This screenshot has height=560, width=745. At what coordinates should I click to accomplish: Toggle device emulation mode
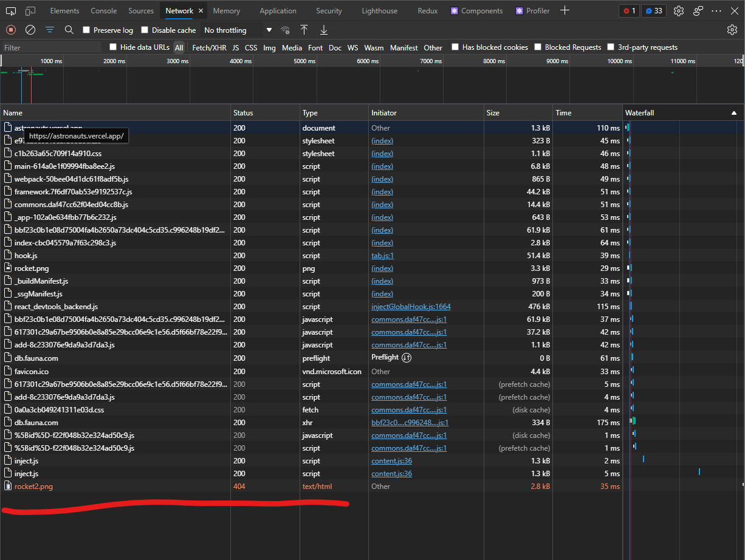tap(30, 11)
